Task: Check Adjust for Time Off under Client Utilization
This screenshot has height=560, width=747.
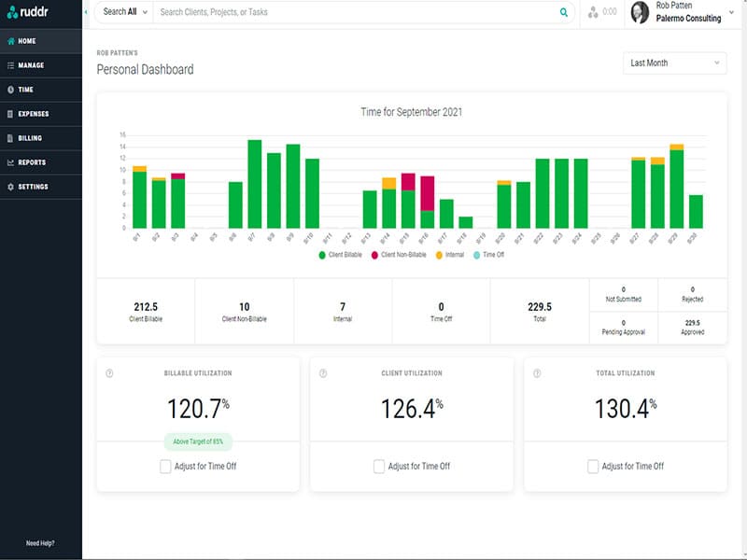Action: 379,466
